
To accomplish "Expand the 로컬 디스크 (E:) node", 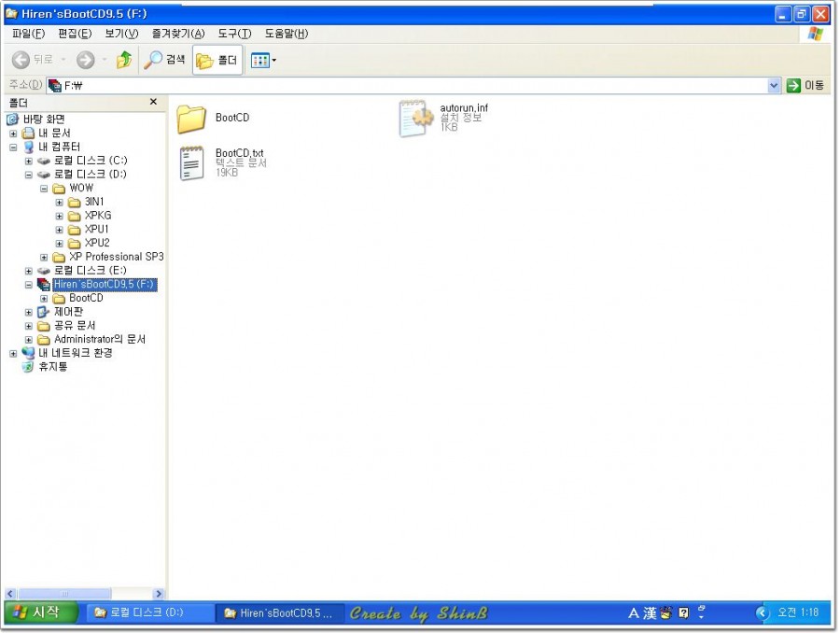I will [28, 271].
